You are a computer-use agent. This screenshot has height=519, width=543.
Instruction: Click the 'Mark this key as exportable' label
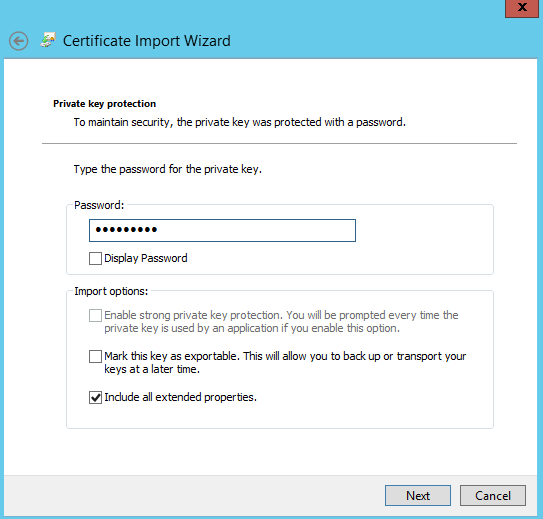pyautogui.click(x=285, y=363)
